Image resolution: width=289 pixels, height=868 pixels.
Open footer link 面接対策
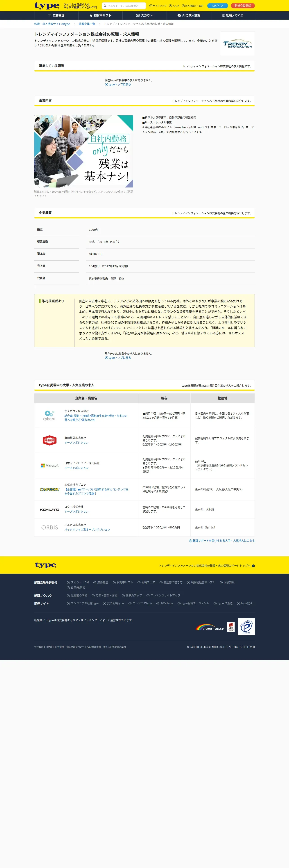(x=227, y=582)
